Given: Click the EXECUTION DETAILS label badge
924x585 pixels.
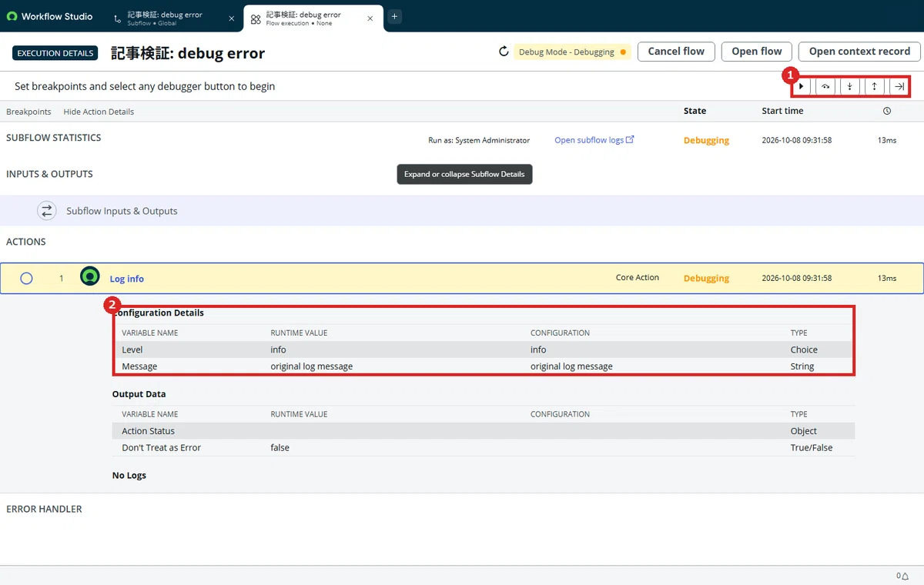Looking at the screenshot, I should coord(55,53).
